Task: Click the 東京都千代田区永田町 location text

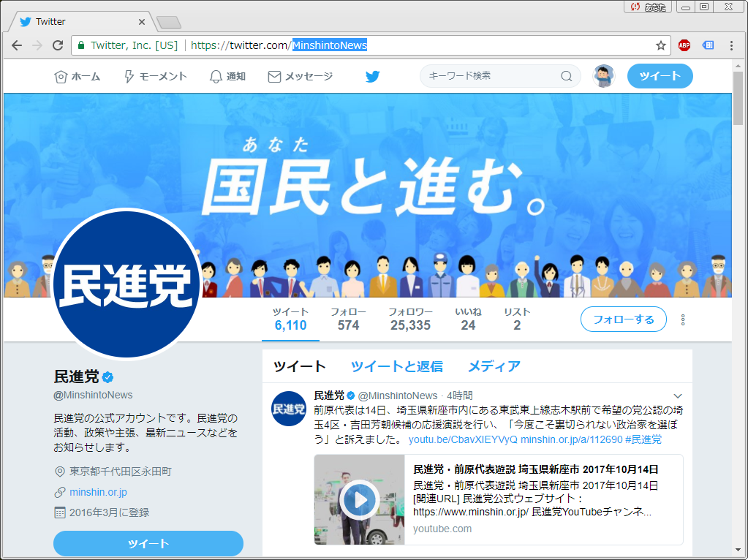Action: click(x=120, y=472)
